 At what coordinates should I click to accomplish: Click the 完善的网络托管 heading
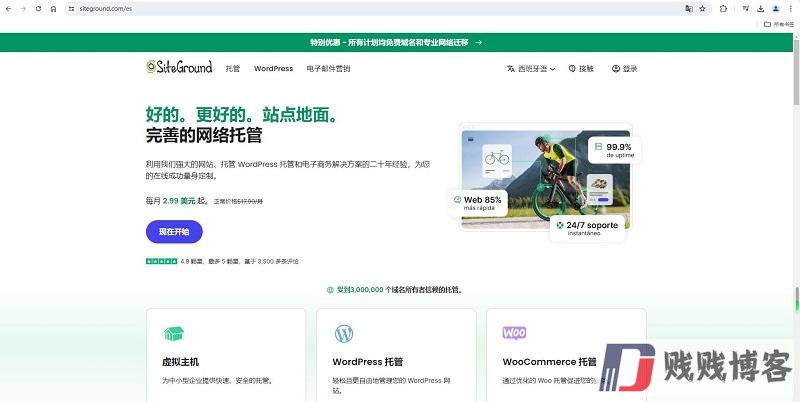click(x=204, y=135)
